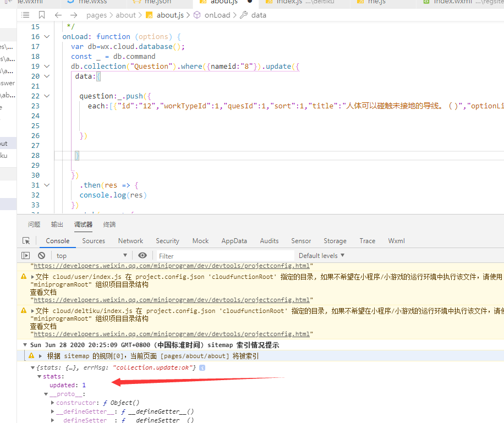Open the AppData tab
This screenshot has width=504, height=423.
(234, 241)
